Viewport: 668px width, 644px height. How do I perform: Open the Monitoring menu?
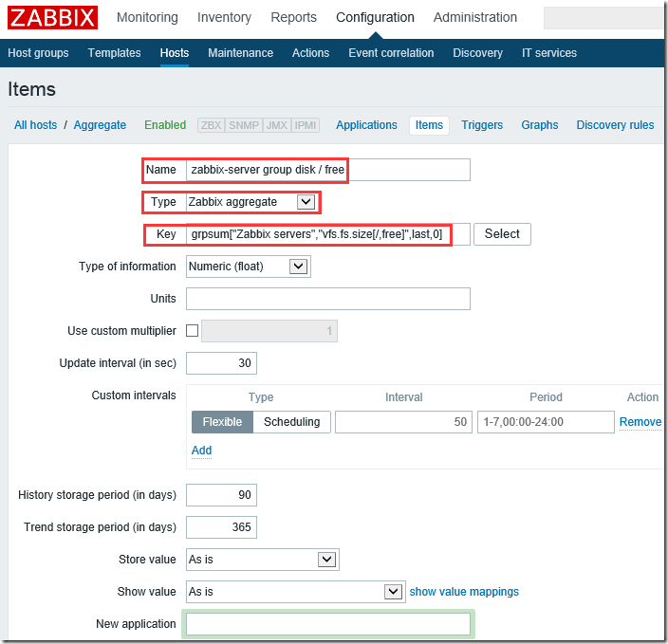[147, 17]
